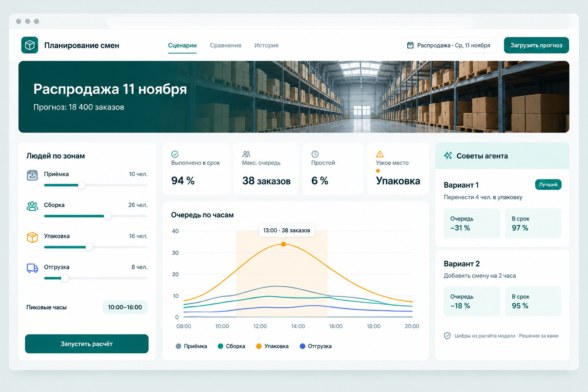The height and width of the screenshot is (392, 588).
Task: Open the Сравнение tab
Action: click(x=225, y=45)
